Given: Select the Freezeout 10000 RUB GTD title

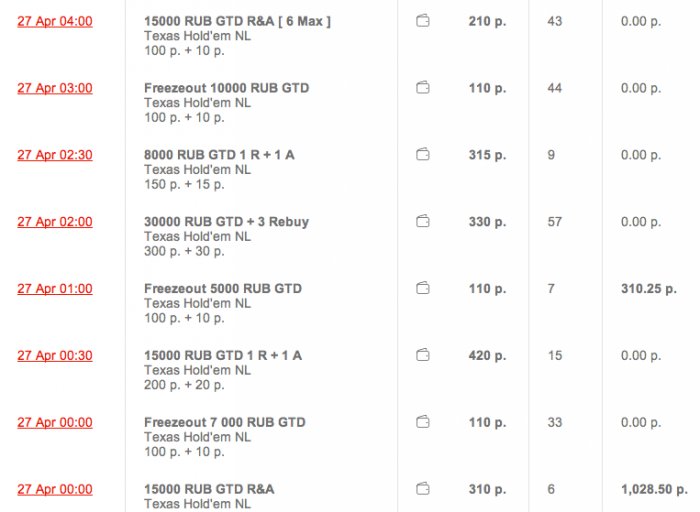Looking at the screenshot, I should click(x=226, y=88).
